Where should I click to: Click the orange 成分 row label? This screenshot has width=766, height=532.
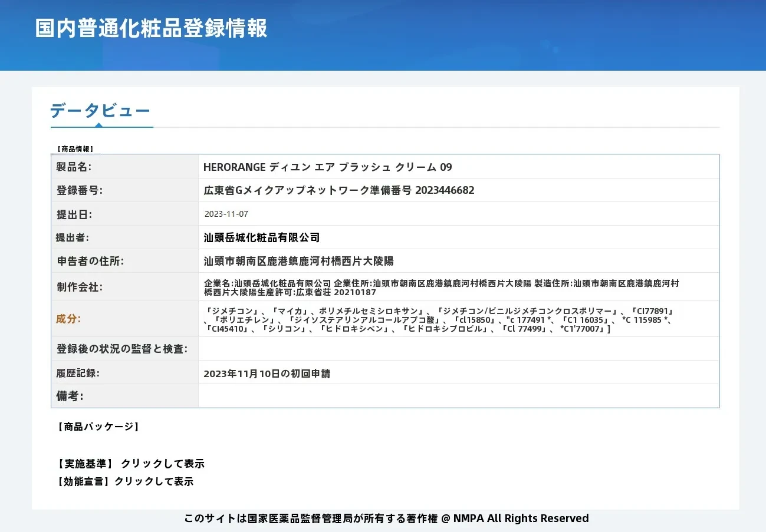point(68,319)
